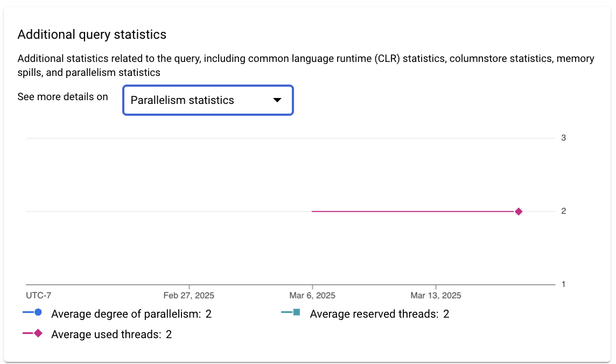Select the Additional query statistics heading
The image size is (616, 364).
click(92, 34)
